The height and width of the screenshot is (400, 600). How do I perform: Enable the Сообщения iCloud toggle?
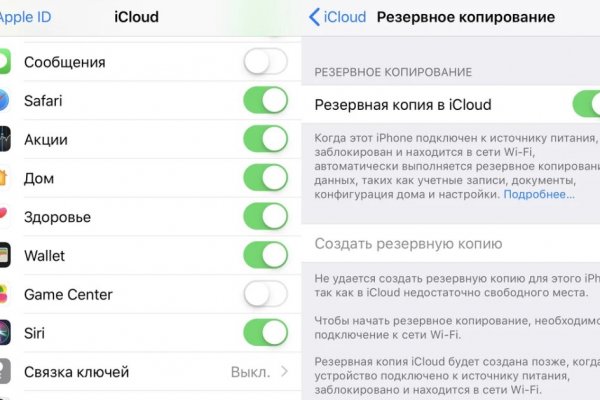265,62
